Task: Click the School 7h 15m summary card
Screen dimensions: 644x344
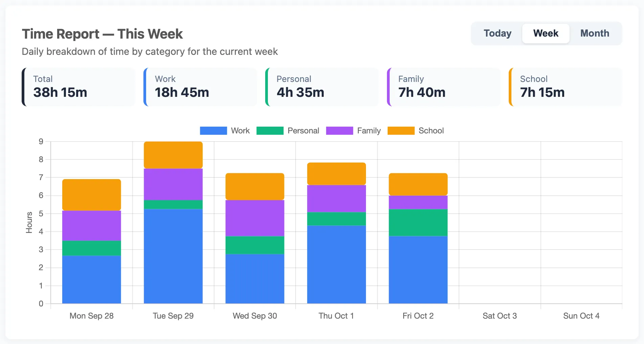Action: (x=566, y=87)
